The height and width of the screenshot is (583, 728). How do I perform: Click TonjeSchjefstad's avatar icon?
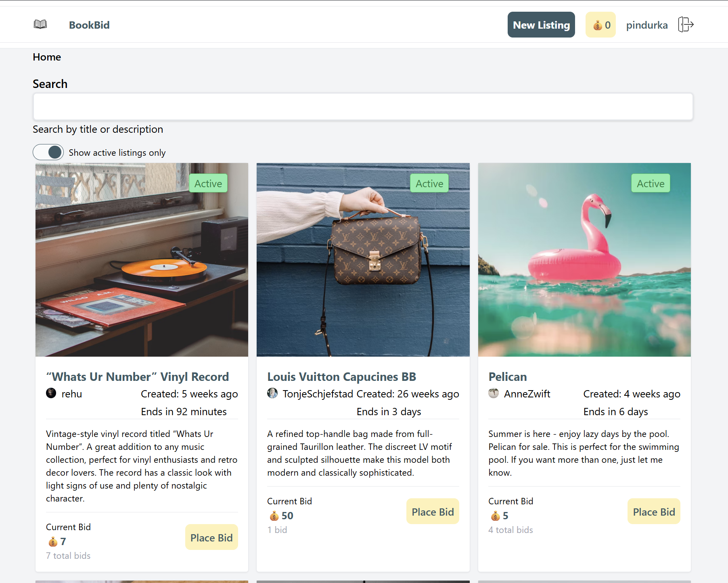click(272, 393)
